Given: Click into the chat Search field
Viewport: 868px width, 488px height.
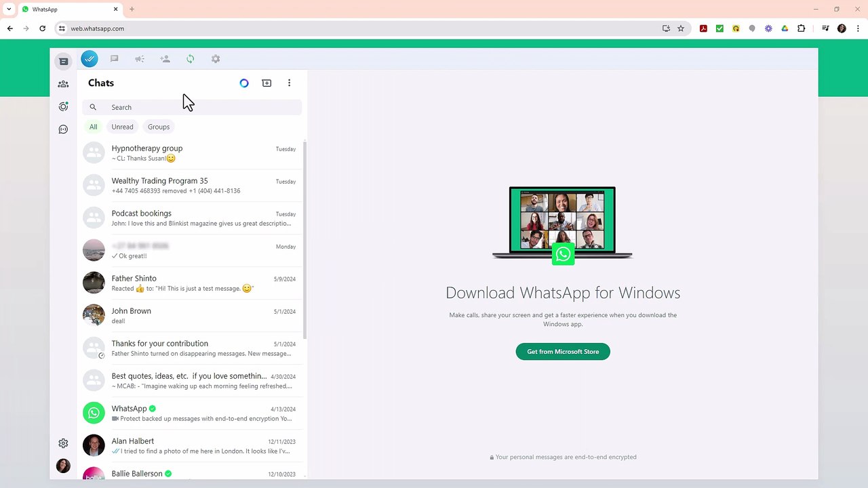Looking at the screenshot, I should [192, 107].
